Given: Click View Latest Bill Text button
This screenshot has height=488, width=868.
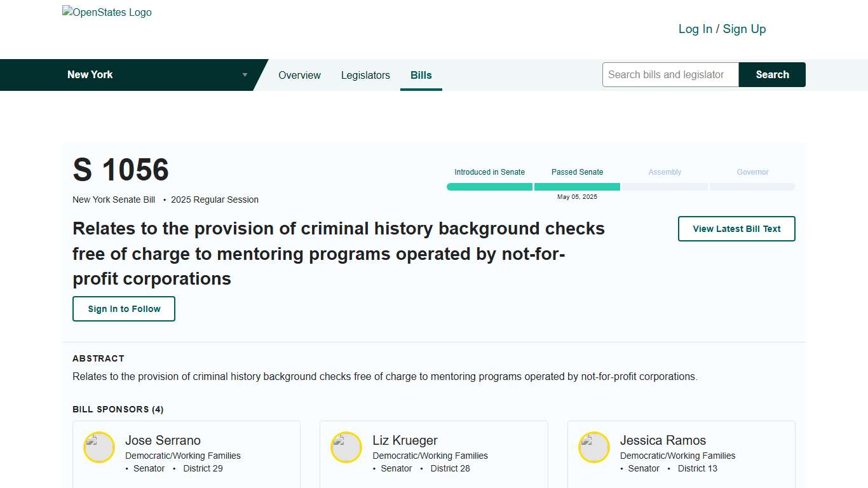Looking at the screenshot, I should [736, 229].
